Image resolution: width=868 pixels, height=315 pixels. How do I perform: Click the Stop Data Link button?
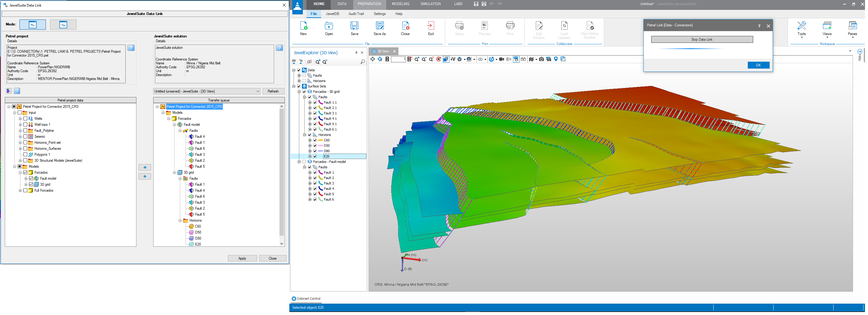702,40
